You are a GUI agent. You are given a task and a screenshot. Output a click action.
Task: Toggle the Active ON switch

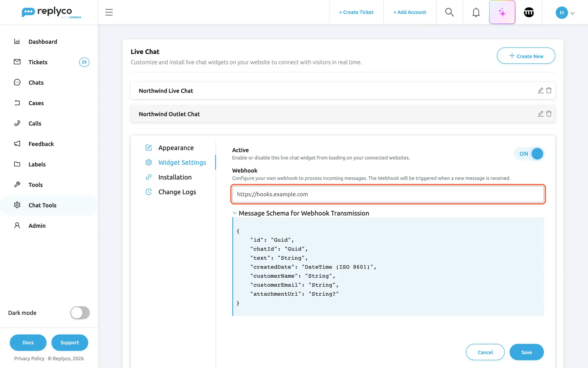click(529, 154)
